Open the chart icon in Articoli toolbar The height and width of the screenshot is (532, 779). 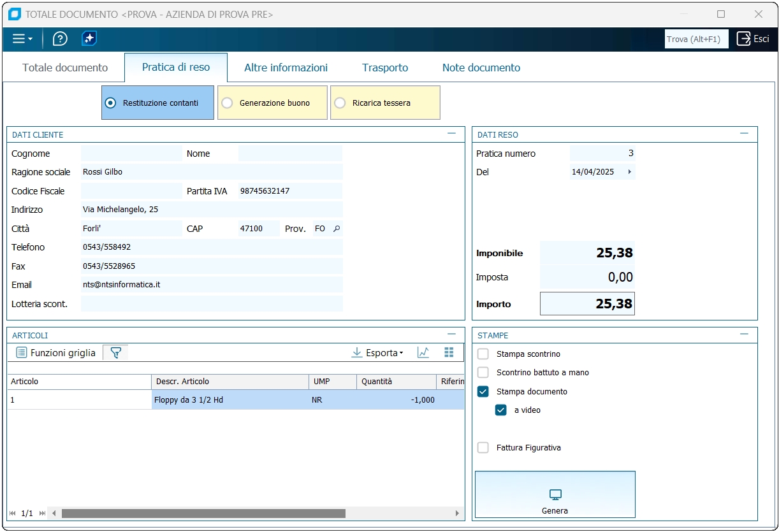(x=423, y=352)
